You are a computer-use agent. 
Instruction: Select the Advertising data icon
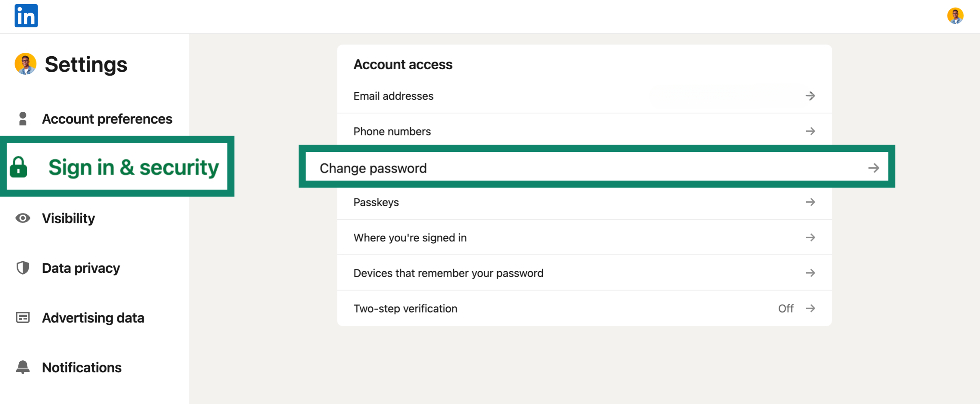(x=23, y=318)
